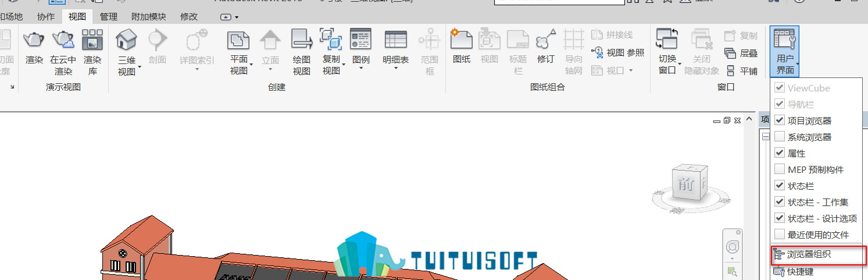Collapse the project browser tree root
868x280 pixels.
(765, 137)
